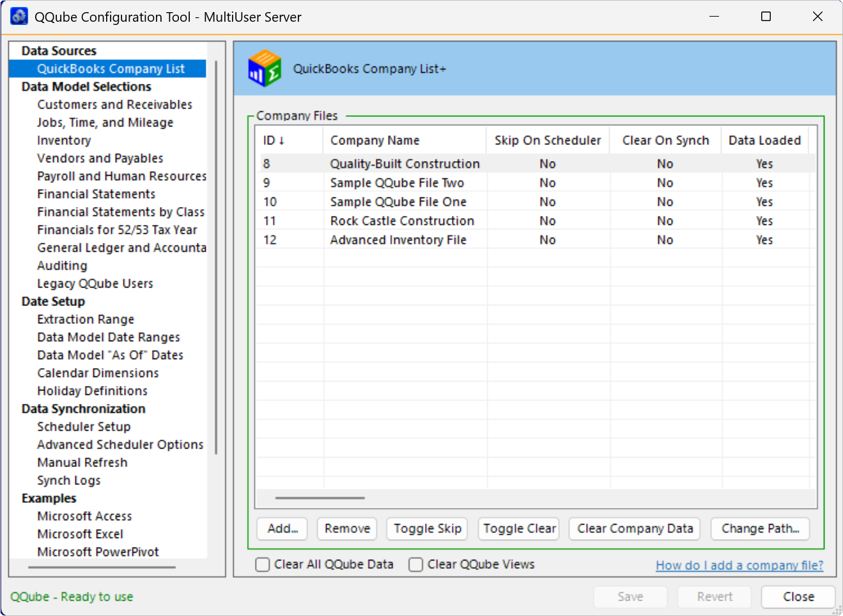843x616 pixels.
Task: View the Synch Logs
Action: pos(68,480)
